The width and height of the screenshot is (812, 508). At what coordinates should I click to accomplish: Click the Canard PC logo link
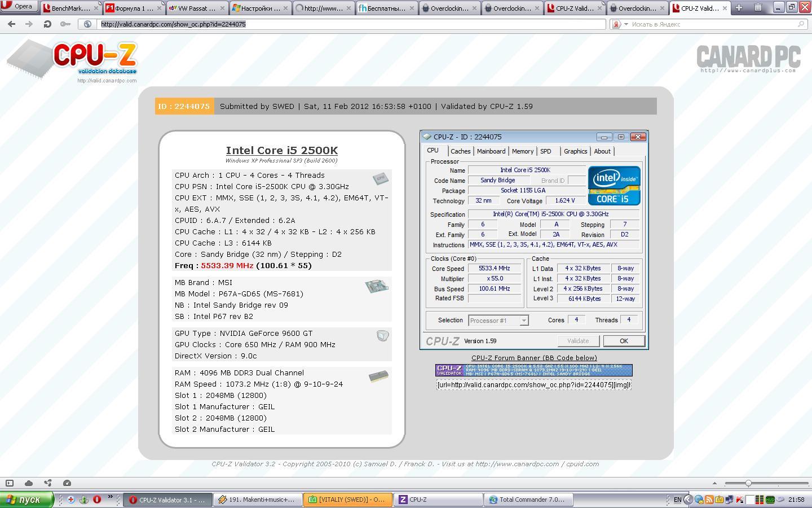click(x=748, y=59)
